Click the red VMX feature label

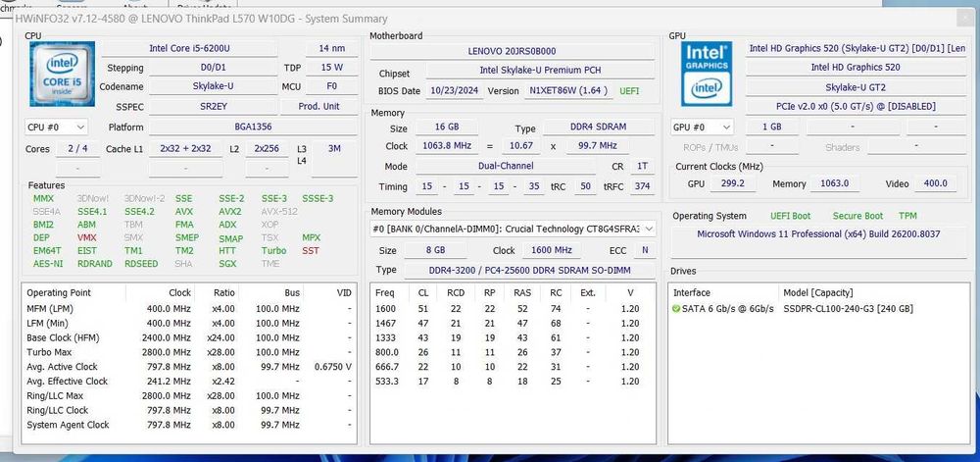coord(87,237)
